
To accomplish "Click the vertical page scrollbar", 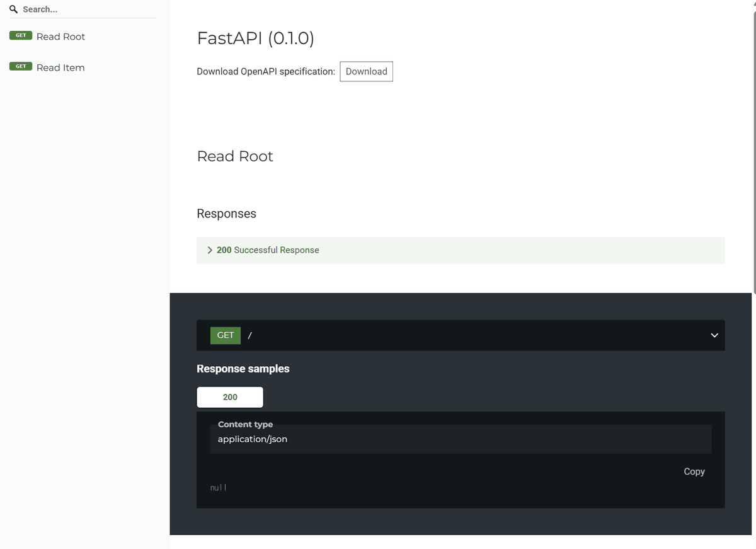I will pyautogui.click(x=753, y=151).
